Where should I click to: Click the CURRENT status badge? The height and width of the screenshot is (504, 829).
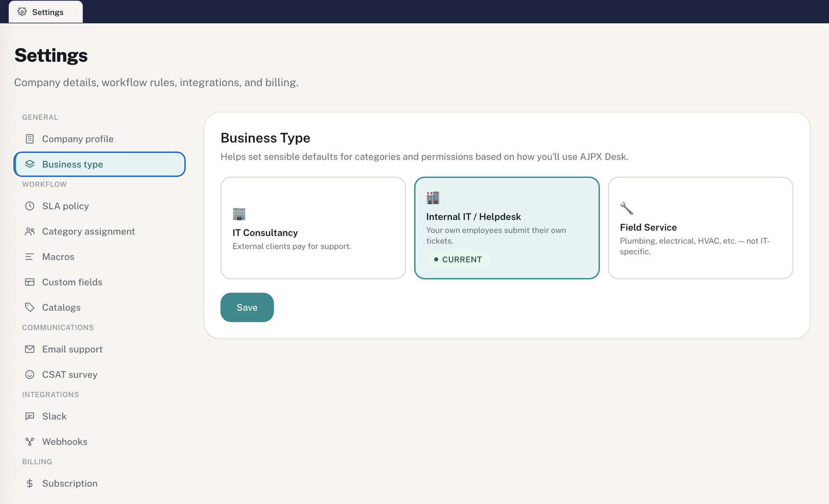458,260
